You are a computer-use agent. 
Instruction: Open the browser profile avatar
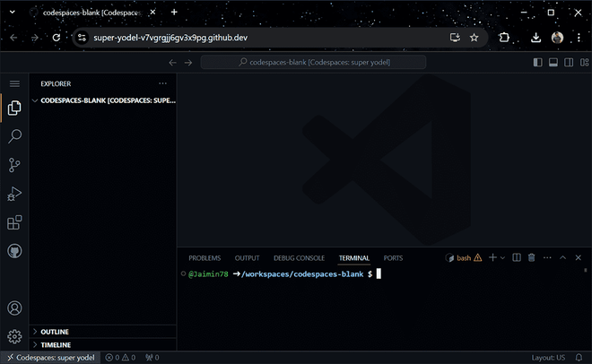(x=557, y=38)
